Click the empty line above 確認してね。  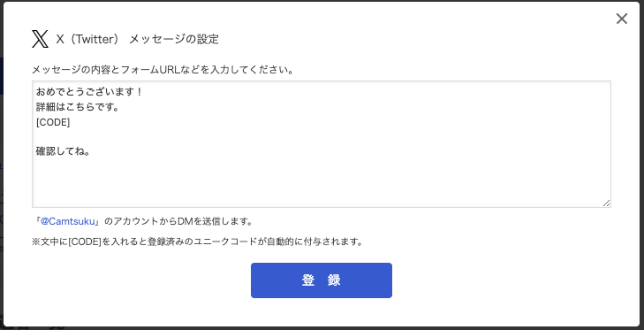point(322,137)
